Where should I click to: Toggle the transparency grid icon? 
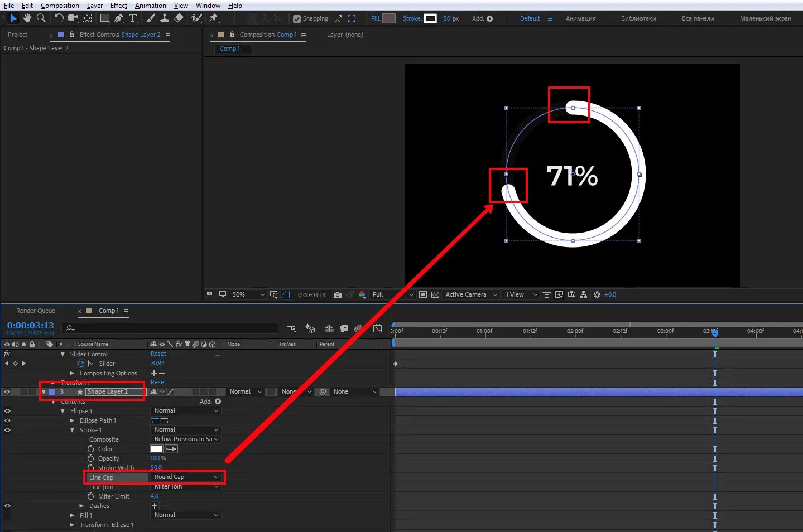pos(435,295)
